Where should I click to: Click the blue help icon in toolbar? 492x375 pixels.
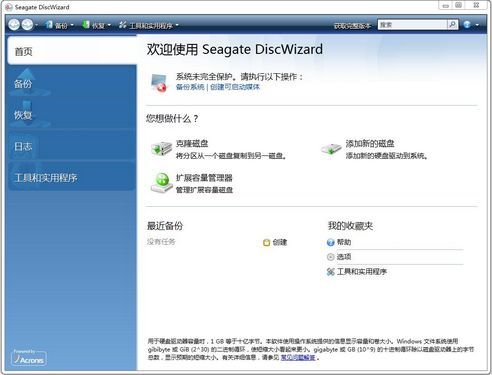(467, 25)
